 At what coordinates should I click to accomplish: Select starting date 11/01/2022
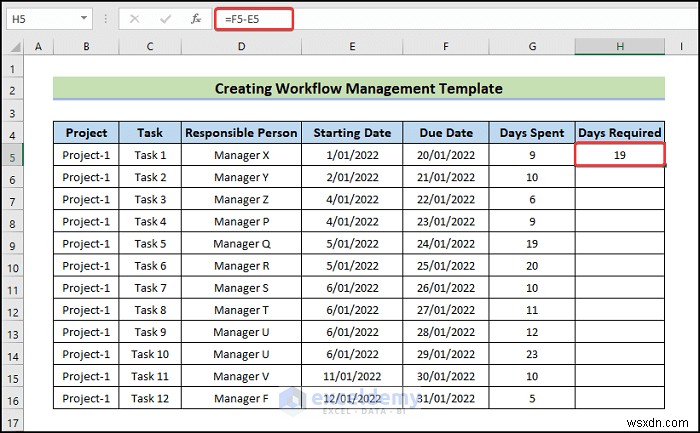click(x=352, y=376)
